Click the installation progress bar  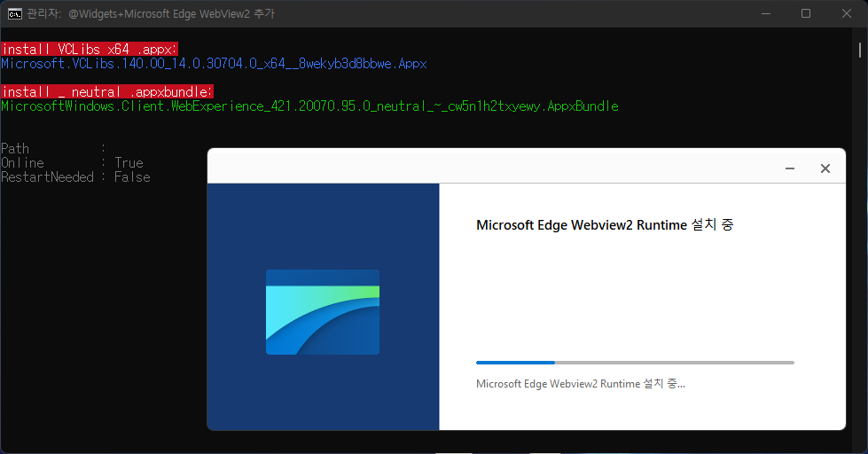pyautogui.click(x=635, y=363)
